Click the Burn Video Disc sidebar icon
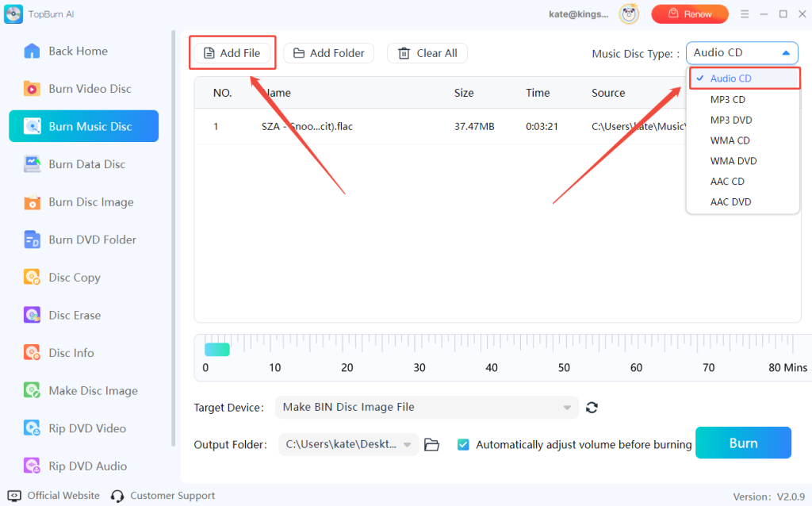Image resolution: width=812 pixels, height=506 pixels. (x=33, y=89)
